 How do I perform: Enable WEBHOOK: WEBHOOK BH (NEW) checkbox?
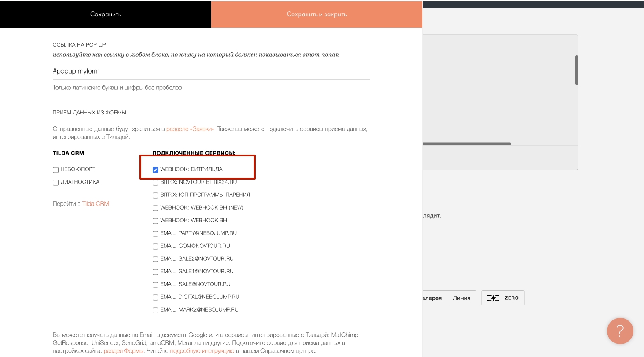155,208
